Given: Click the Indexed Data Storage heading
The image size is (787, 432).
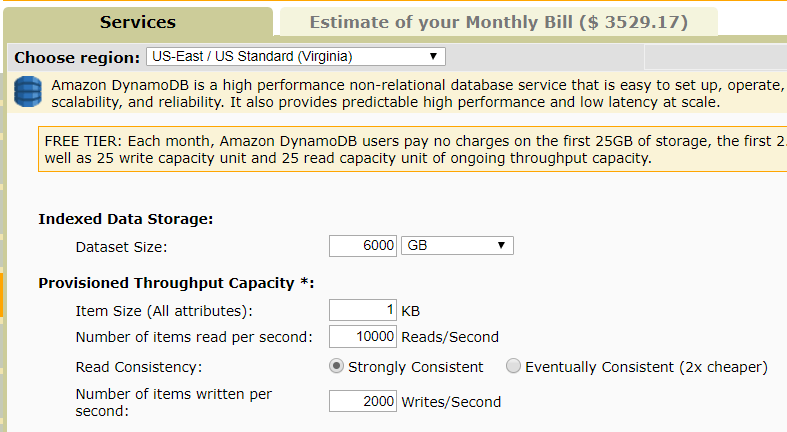Looking at the screenshot, I should (125, 219).
